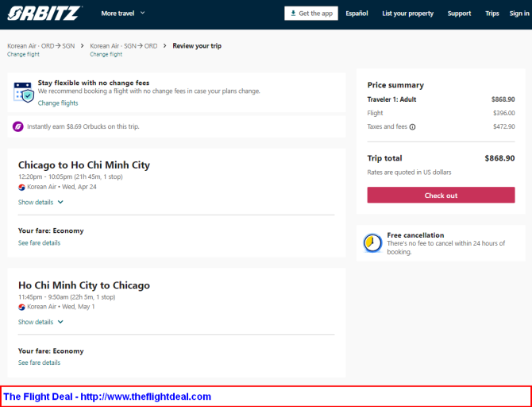This screenshot has height=407, width=532.
Task: Click Korean Air logo for Apr 24 flight
Action: tap(21, 187)
